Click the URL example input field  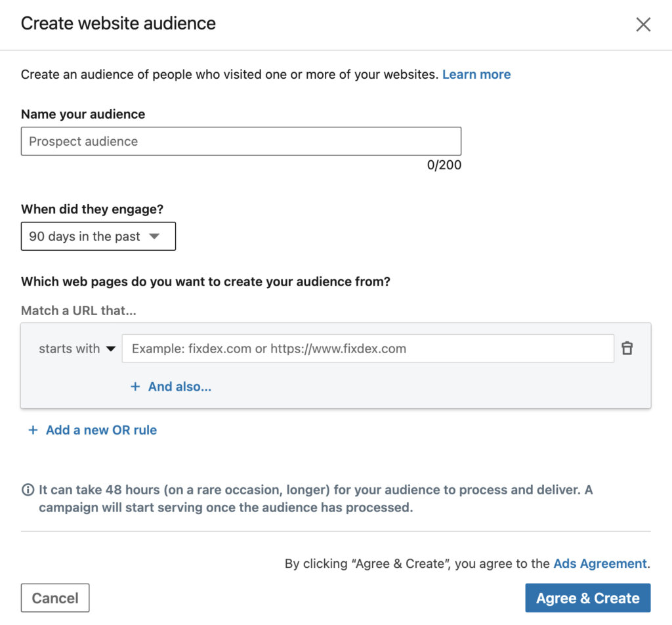tap(367, 349)
